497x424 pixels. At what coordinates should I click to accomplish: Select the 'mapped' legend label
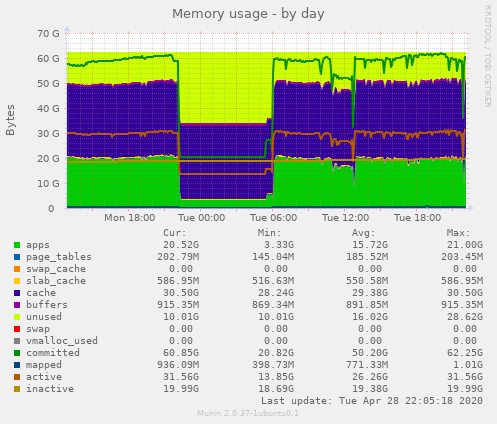tap(44, 365)
